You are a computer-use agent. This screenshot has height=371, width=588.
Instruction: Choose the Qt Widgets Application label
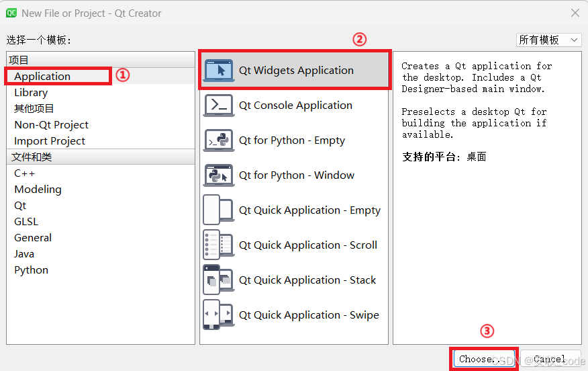pos(296,70)
